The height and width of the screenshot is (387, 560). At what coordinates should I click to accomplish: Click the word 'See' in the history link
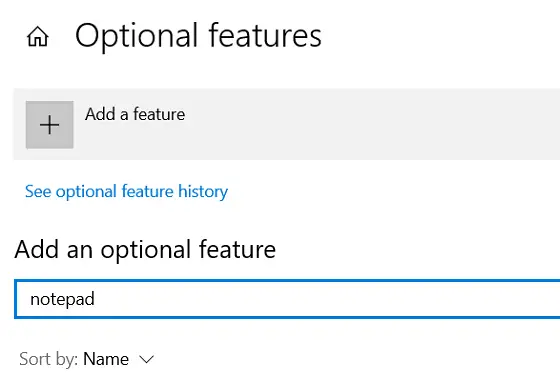[38, 192]
